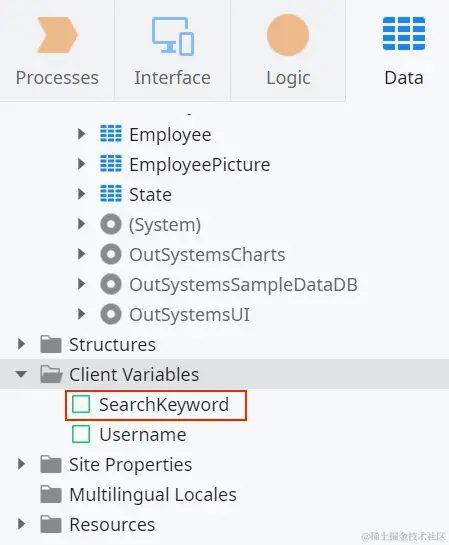Expand the OutSystemsCharts module

coord(81,254)
